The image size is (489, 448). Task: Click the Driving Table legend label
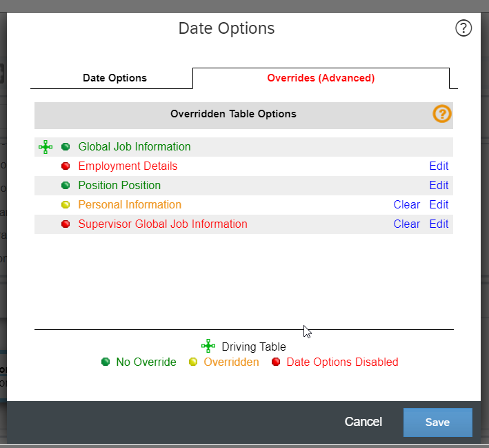254,347
